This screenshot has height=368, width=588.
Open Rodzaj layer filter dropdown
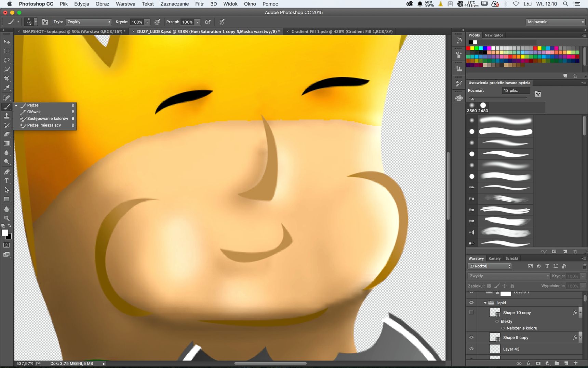(490, 266)
